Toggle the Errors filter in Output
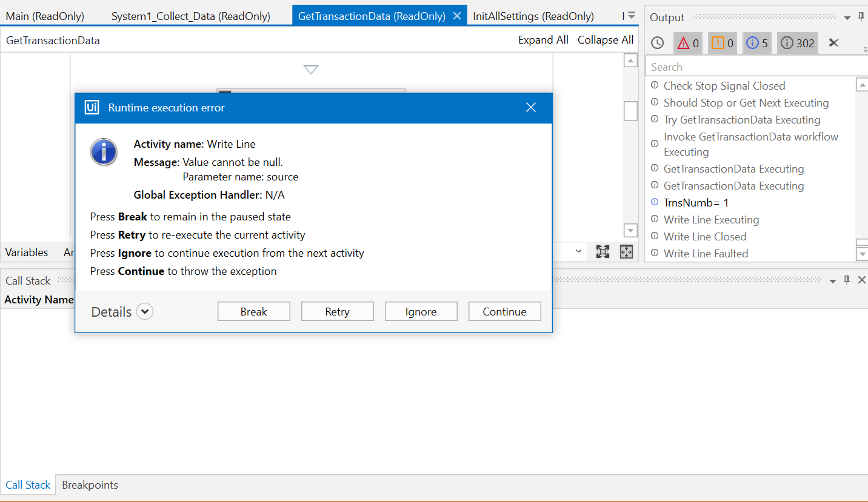Viewport: 868px width, 502px height. 688,42
